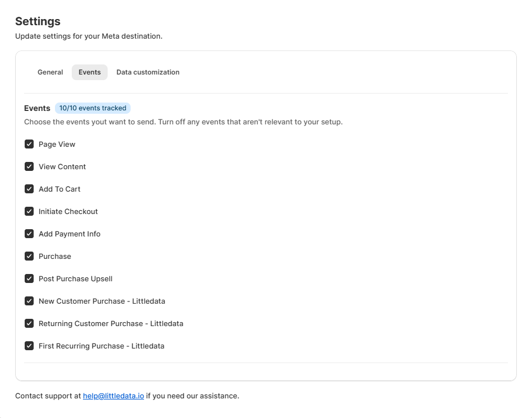This screenshot has width=532, height=418.
Task: Uncheck New Customer Purchase - Littledata checkbox
Action: (29, 301)
